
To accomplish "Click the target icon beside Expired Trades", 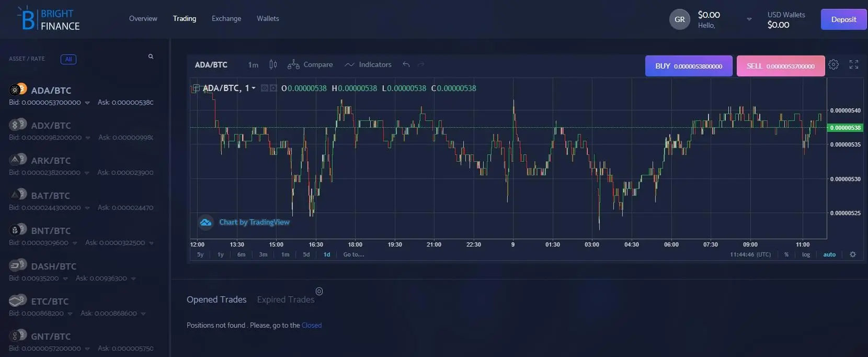I will click(319, 291).
